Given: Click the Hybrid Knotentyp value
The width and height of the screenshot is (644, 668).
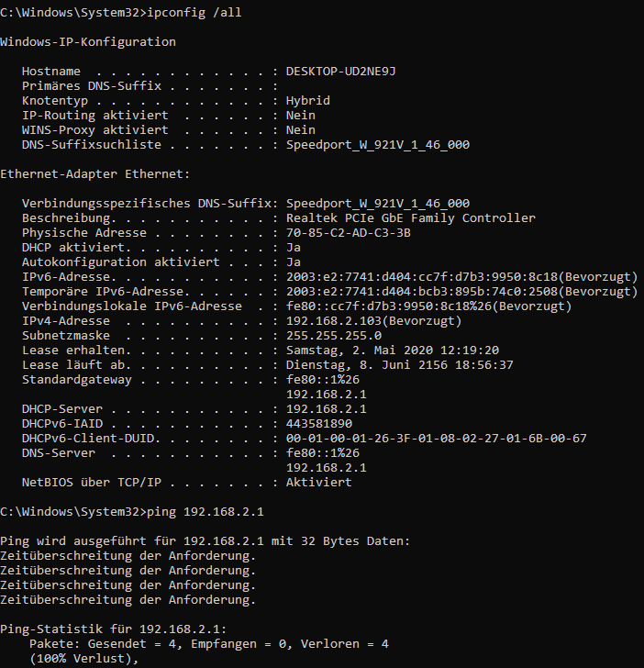Looking at the screenshot, I should click(x=308, y=101).
